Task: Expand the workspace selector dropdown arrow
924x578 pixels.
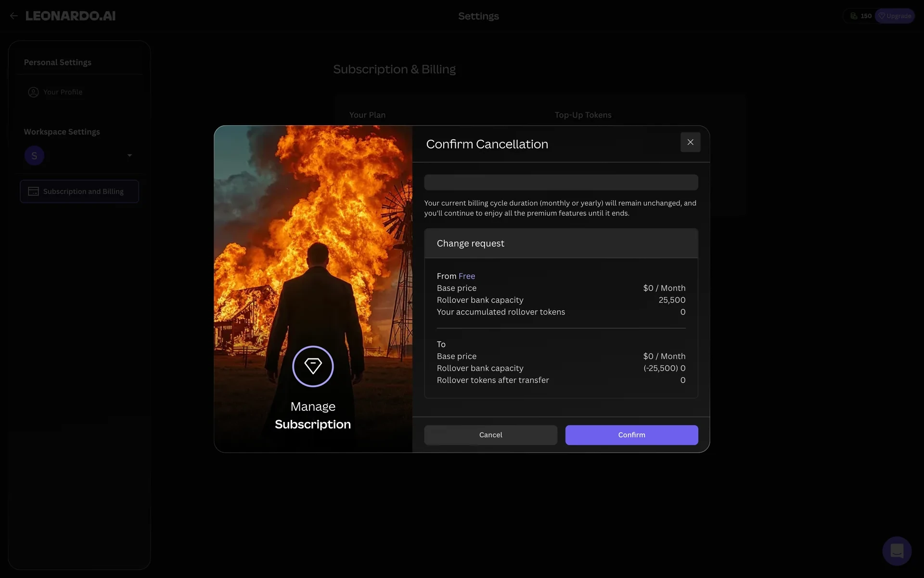Action: [129, 156]
